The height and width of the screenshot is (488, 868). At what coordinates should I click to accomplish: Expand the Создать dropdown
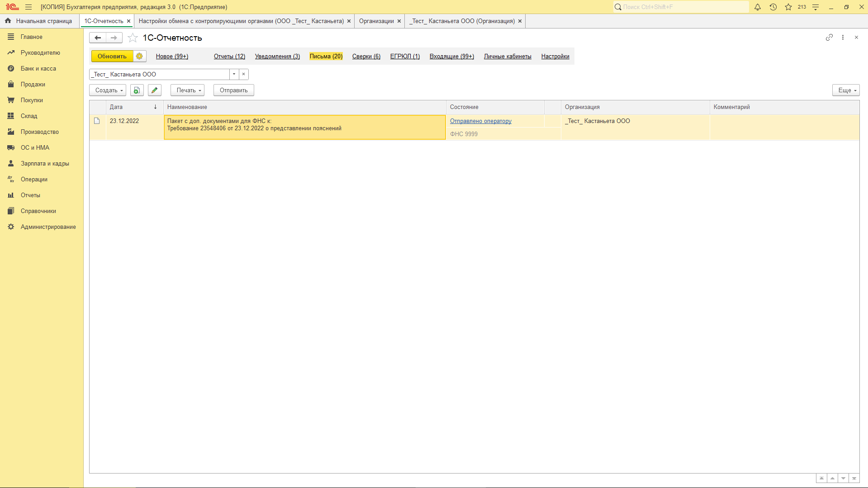(108, 90)
